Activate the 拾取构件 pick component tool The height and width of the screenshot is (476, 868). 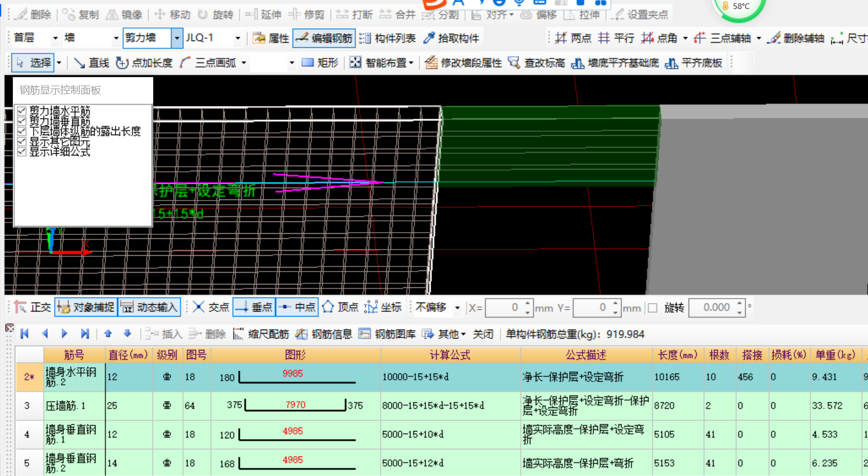coord(451,38)
